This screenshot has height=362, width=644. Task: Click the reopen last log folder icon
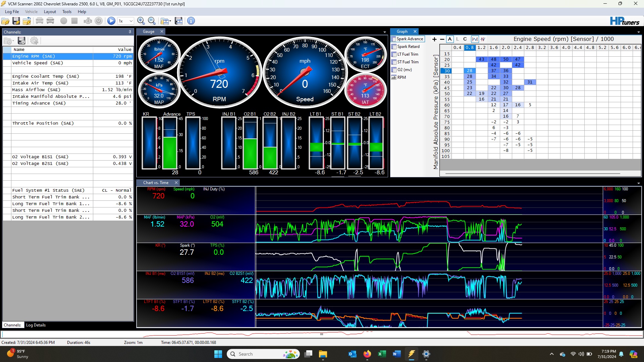tap(27, 21)
